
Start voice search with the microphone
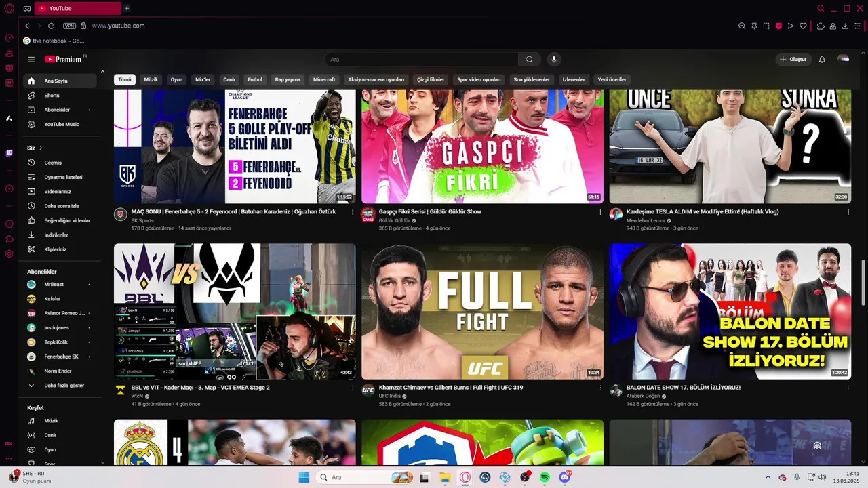coord(554,59)
